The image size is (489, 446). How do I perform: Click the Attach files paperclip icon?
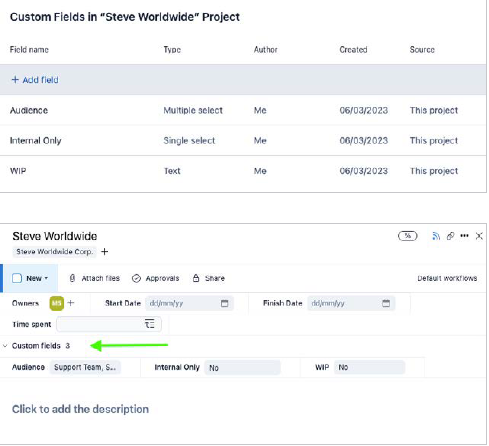(72, 278)
